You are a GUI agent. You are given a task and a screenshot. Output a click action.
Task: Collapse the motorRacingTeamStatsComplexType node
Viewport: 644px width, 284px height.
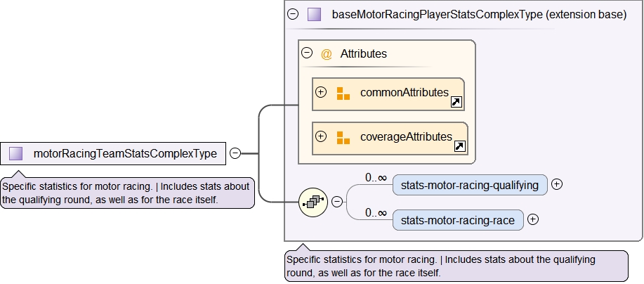point(235,153)
